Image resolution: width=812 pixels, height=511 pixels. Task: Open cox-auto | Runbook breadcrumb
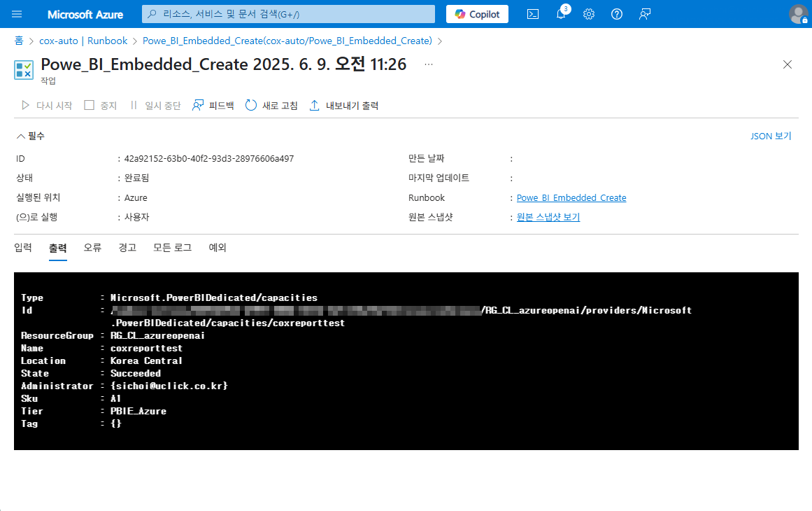click(x=83, y=41)
